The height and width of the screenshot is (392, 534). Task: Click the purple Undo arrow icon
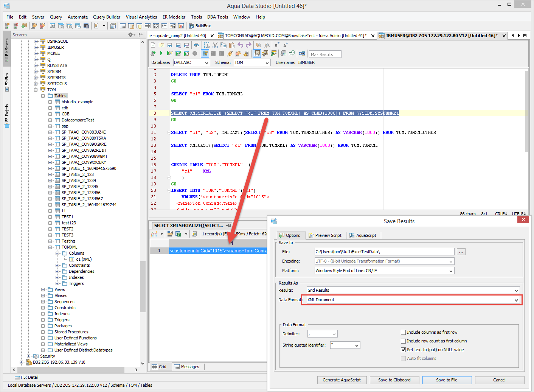(x=241, y=45)
